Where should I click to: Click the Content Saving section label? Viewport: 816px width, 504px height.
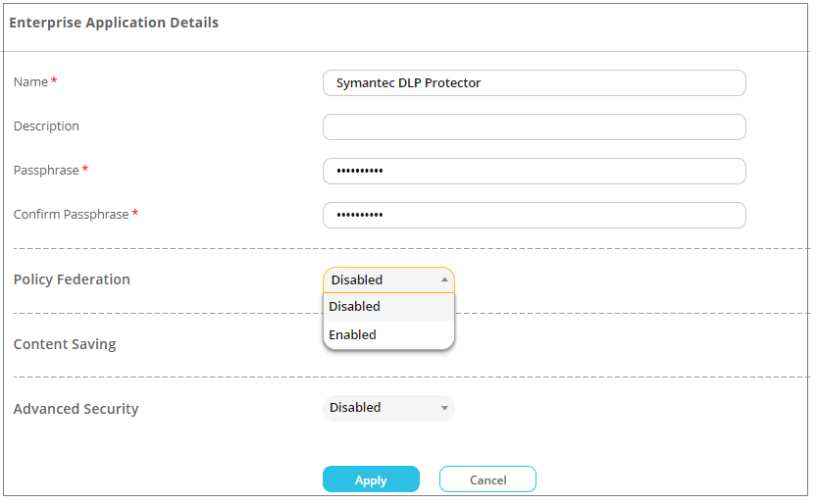point(65,344)
